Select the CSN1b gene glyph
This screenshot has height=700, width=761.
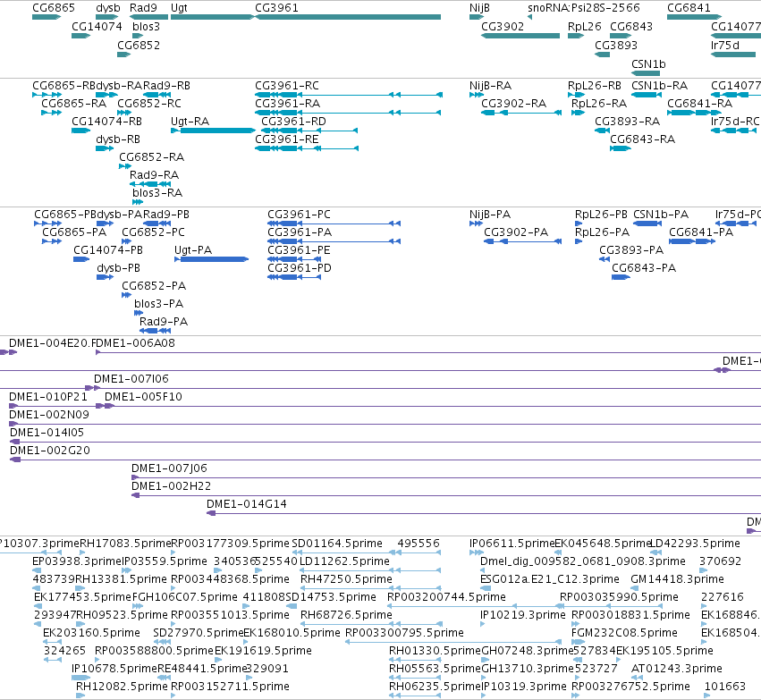(646, 73)
